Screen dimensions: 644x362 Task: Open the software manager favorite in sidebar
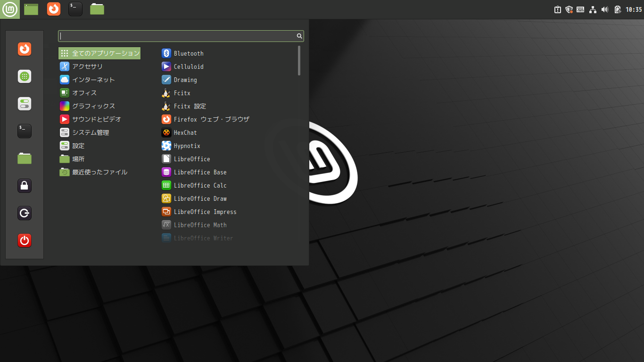pos(25,76)
